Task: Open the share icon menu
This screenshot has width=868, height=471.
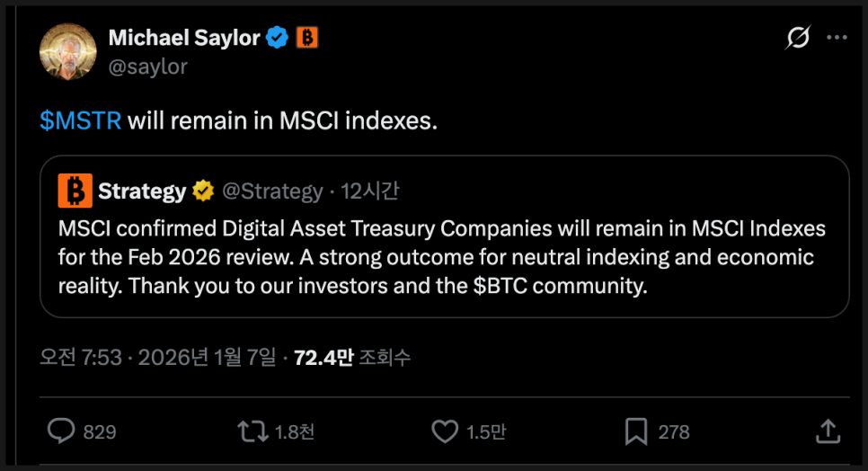Action: coord(828,431)
